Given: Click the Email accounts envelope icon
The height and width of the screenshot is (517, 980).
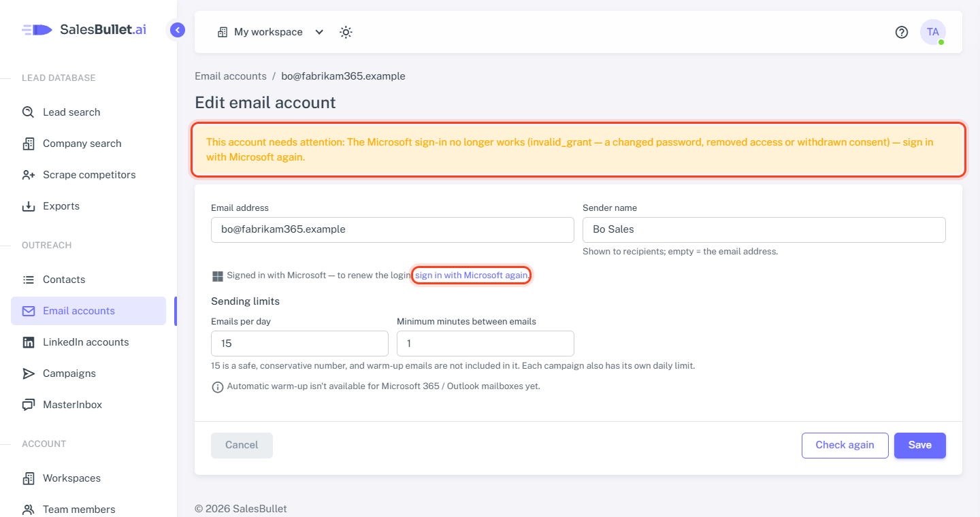Looking at the screenshot, I should point(29,311).
